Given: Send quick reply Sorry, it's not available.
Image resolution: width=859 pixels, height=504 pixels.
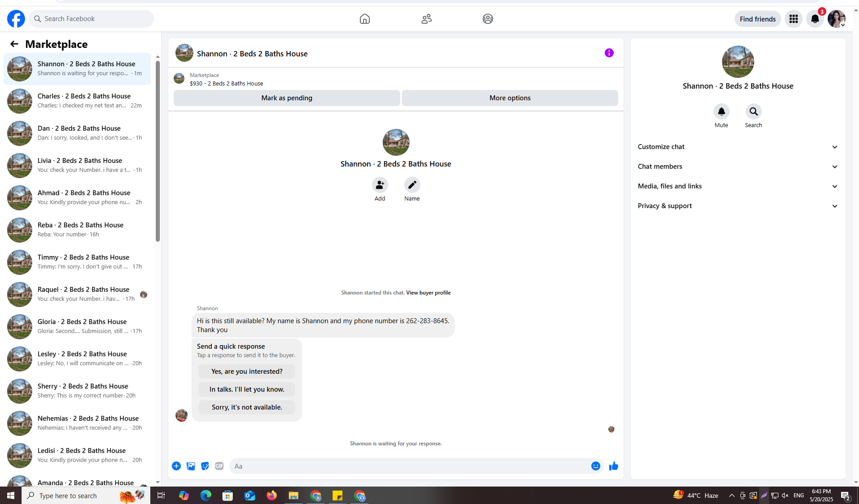Looking at the screenshot, I should pyautogui.click(x=247, y=407).
